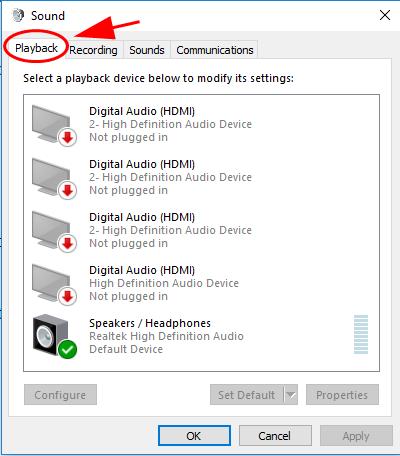Image resolution: width=400 pixels, height=456 pixels.
Task: Select the fourth HDMI monitor icon
Action: coord(52,283)
